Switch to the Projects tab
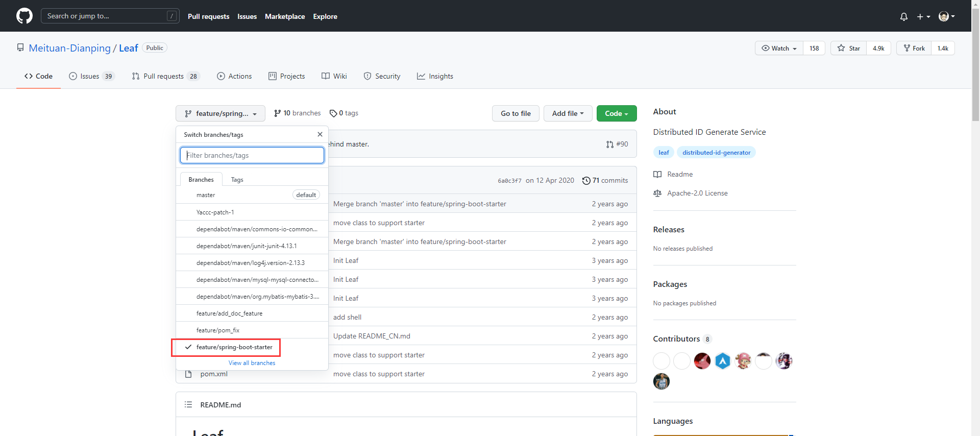980x436 pixels. (287, 76)
